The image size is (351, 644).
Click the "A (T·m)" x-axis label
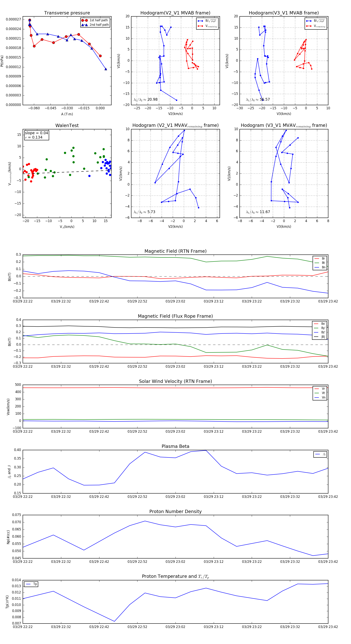pos(67,114)
